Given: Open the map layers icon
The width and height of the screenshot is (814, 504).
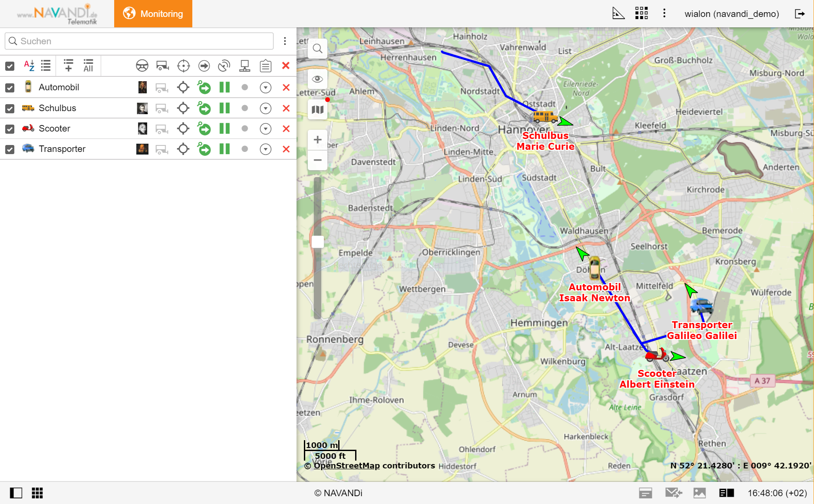Looking at the screenshot, I should pyautogui.click(x=317, y=110).
